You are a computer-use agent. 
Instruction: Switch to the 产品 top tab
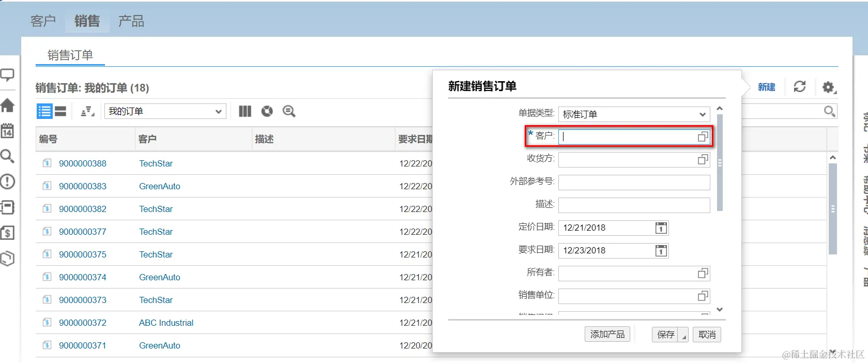click(x=131, y=21)
